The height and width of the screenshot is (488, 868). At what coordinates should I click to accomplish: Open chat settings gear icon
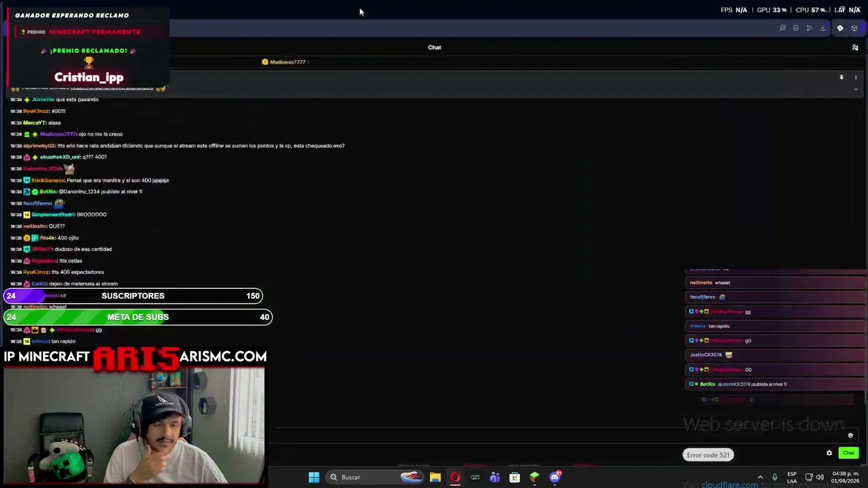click(829, 453)
